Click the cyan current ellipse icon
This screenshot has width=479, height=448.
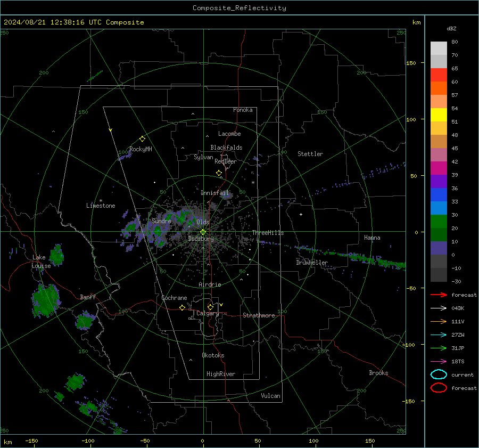click(x=439, y=374)
